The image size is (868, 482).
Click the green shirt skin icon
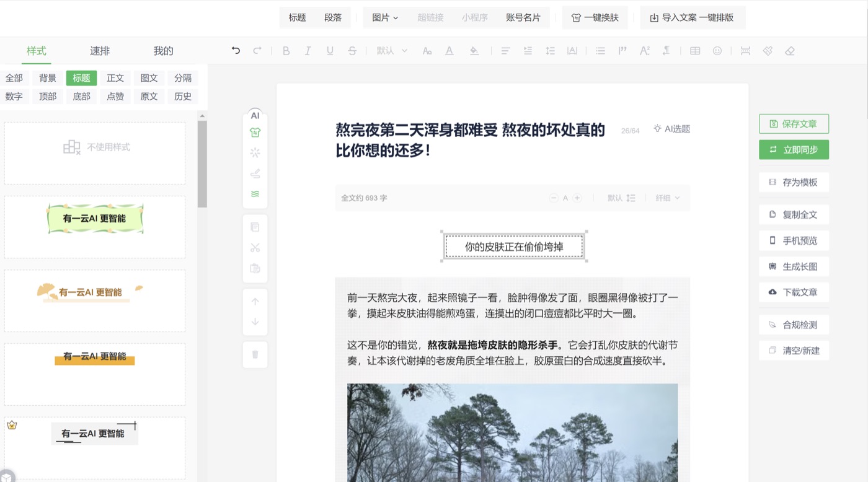coord(255,133)
